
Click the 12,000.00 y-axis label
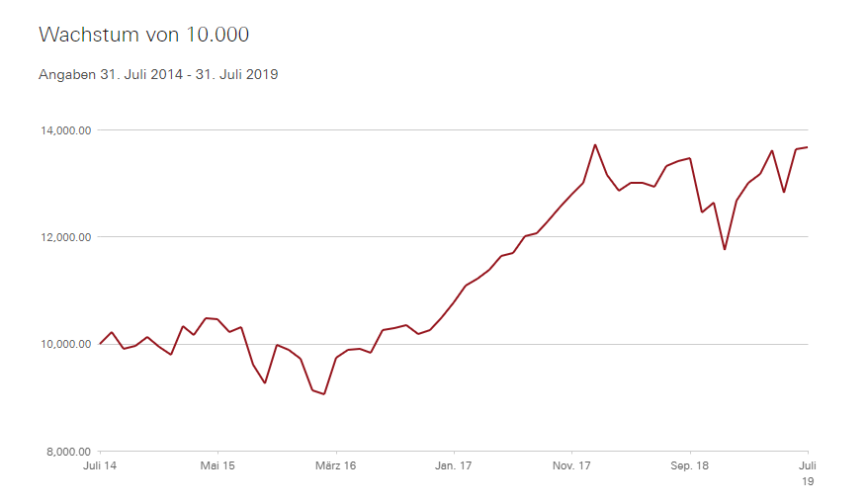coord(65,237)
